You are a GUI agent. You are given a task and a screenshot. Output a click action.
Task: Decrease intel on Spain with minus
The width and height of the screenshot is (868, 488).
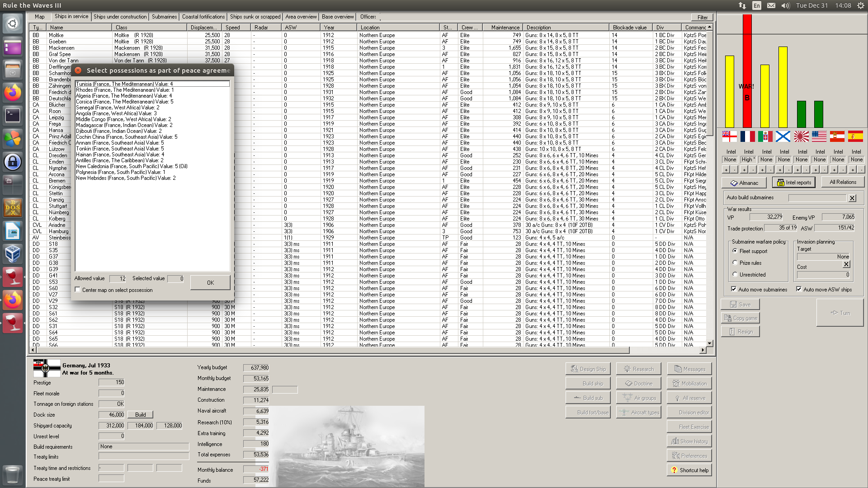click(861, 170)
